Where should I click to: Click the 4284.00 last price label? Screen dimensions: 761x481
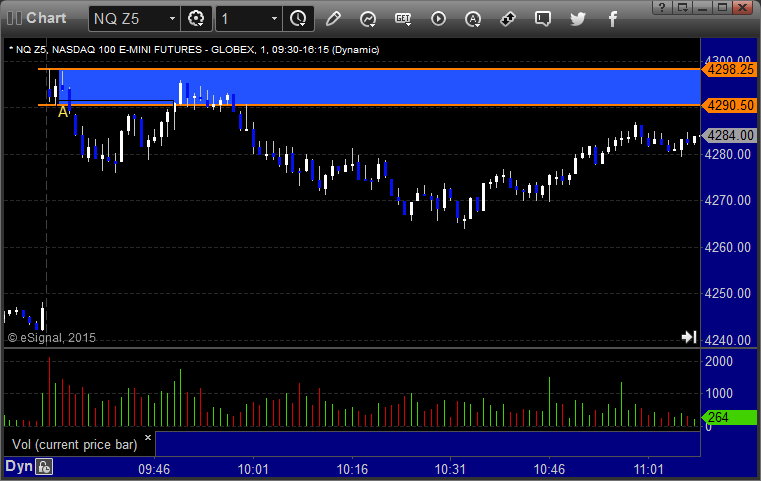click(729, 135)
